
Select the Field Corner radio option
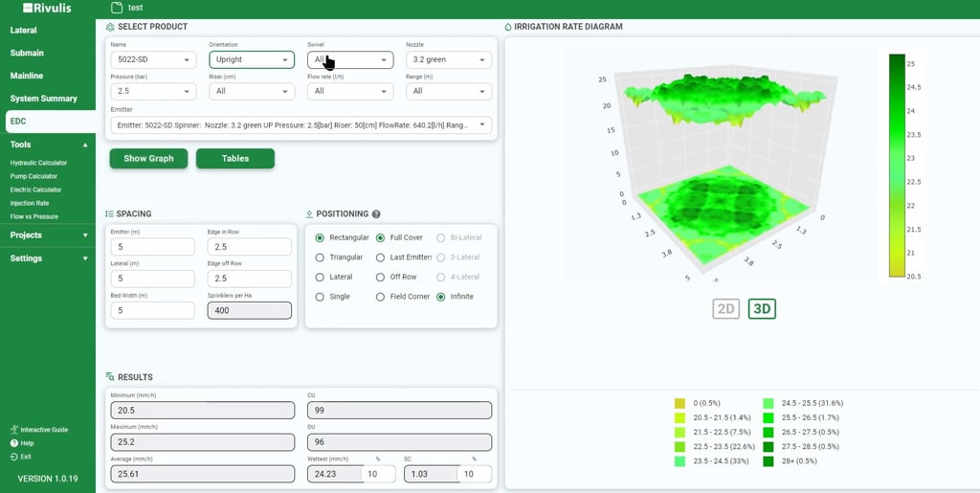coord(380,297)
